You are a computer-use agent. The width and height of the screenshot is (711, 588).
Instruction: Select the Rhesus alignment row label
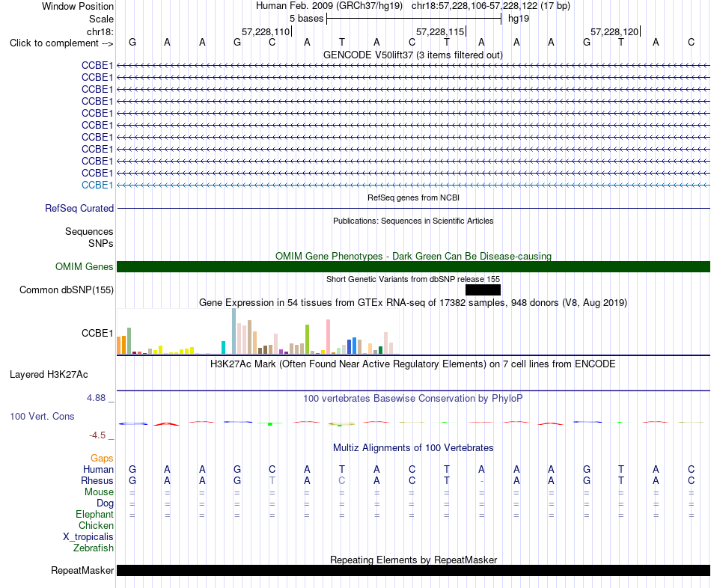(97, 480)
